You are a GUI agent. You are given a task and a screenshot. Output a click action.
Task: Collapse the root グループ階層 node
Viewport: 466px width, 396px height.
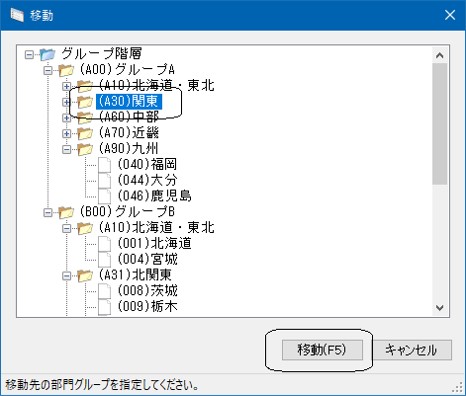[29, 54]
